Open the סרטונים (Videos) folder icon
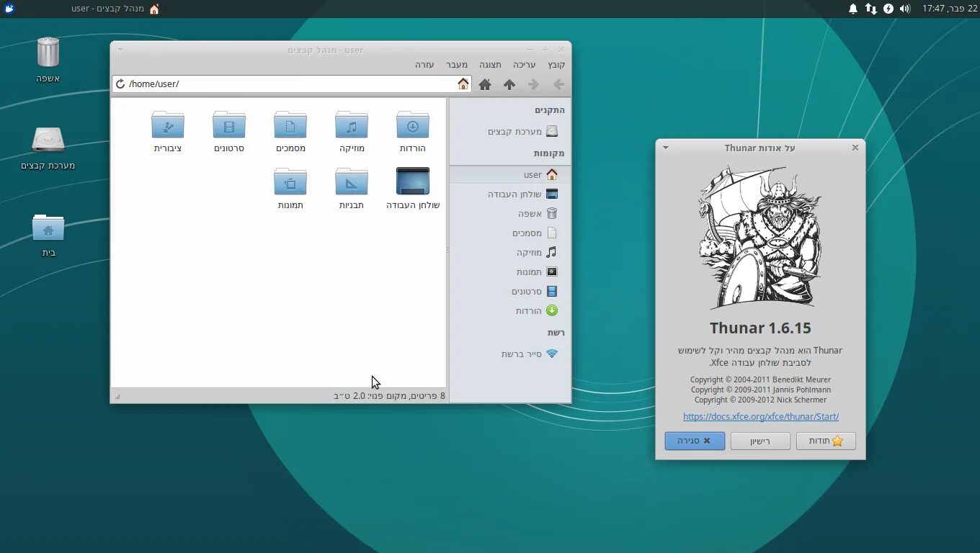Viewport: 980px width, 553px height. 229,125
